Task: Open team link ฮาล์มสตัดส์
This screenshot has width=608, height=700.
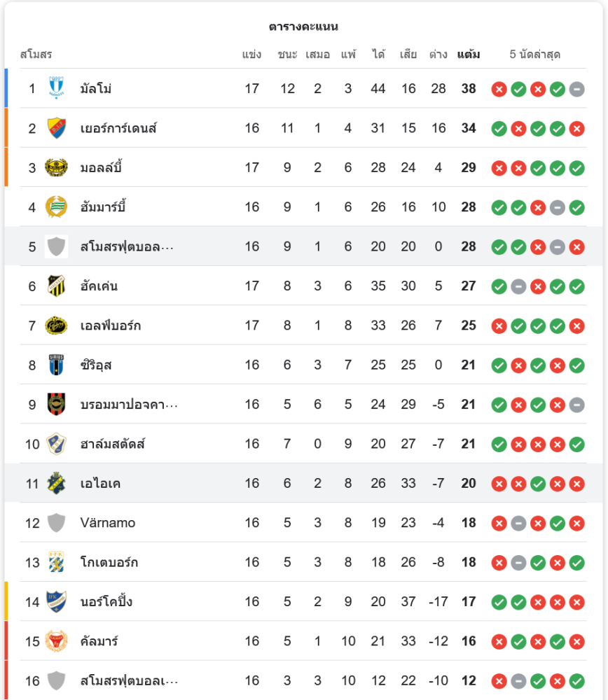Action: point(113,444)
